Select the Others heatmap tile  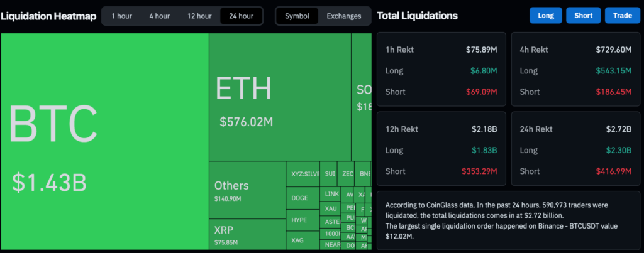pos(247,190)
